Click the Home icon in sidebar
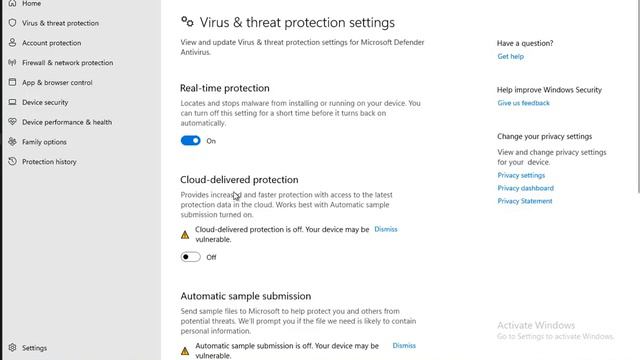Viewport: 640px width, 360px height. [12, 3]
